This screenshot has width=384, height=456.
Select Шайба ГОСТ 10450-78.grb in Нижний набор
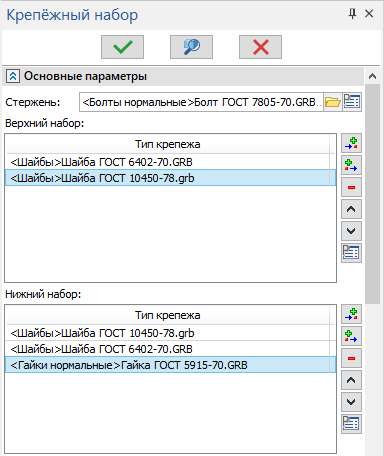point(170,333)
